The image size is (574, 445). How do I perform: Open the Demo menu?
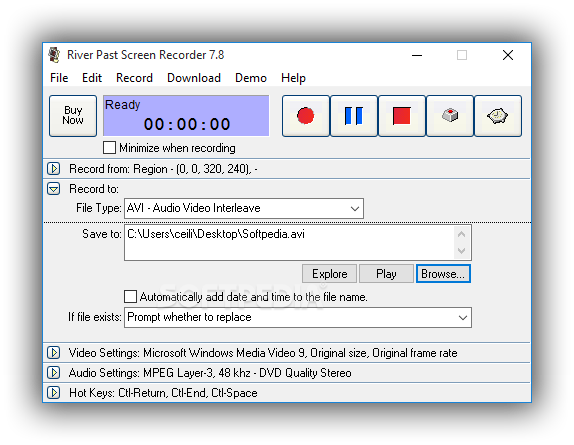[251, 78]
